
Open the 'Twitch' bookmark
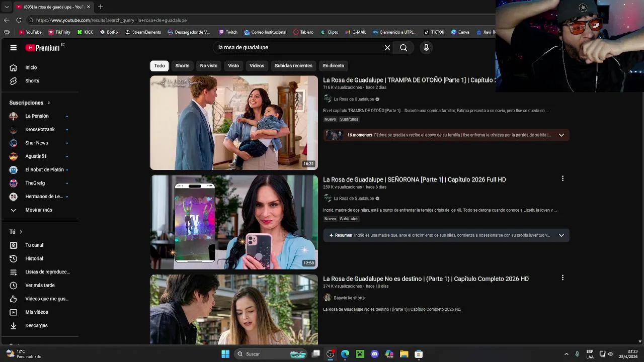228,32
